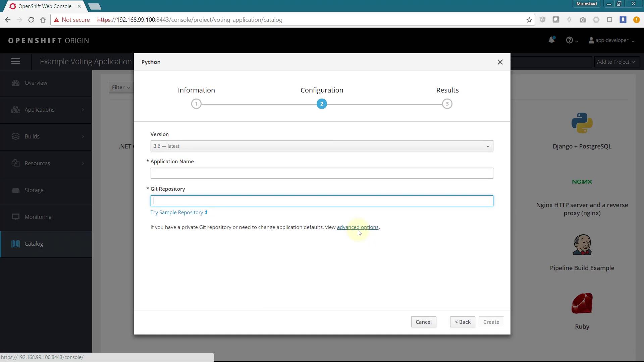Select the OpenShift Web Console tab

click(x=44, y=6)
